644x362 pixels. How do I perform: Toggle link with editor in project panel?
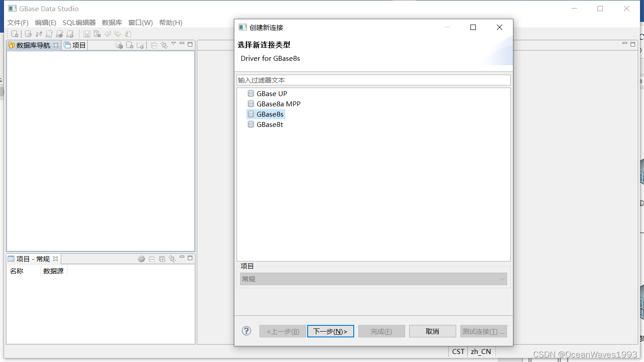coord(172,259)
